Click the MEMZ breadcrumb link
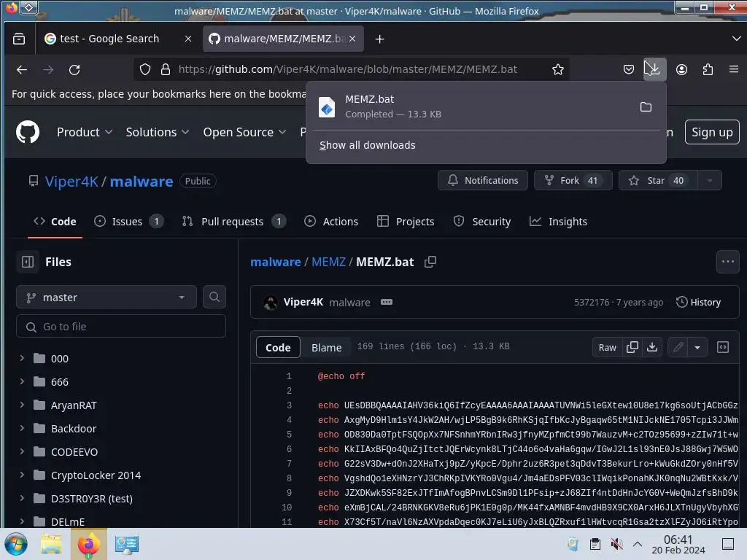Viewport: 747px width, 560px height. click(328, 262)
